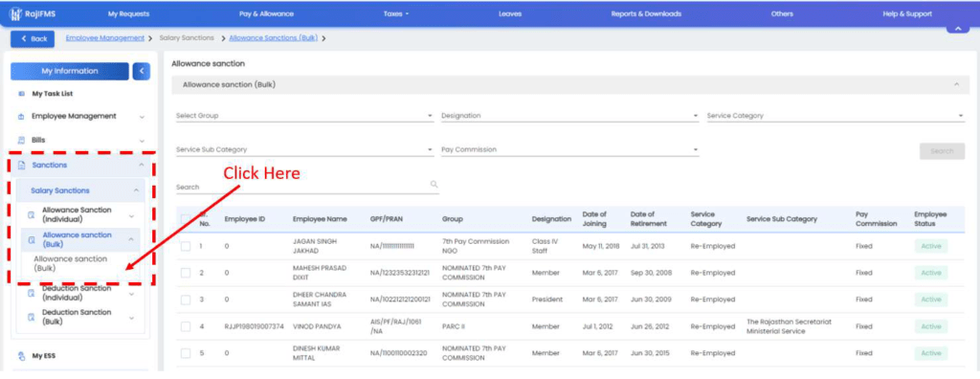
Task: Click the Date of Joining column header
Action: tap(595, 219)
